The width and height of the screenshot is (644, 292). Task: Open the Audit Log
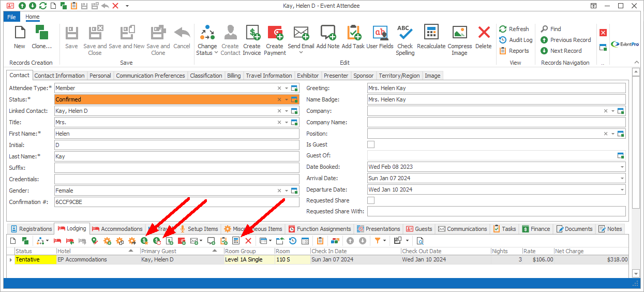pyautogui.click(x=516, y=40)
